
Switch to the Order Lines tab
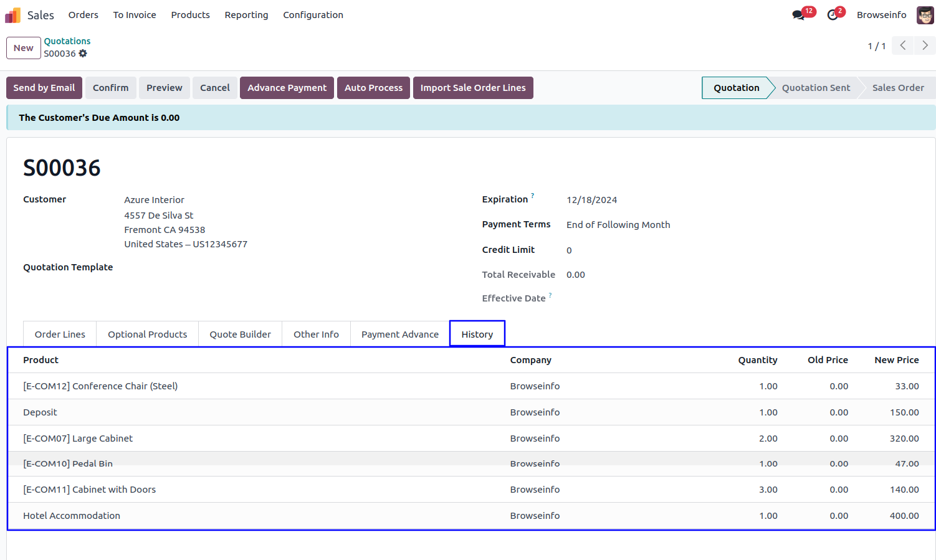click(x=60, y=335)
